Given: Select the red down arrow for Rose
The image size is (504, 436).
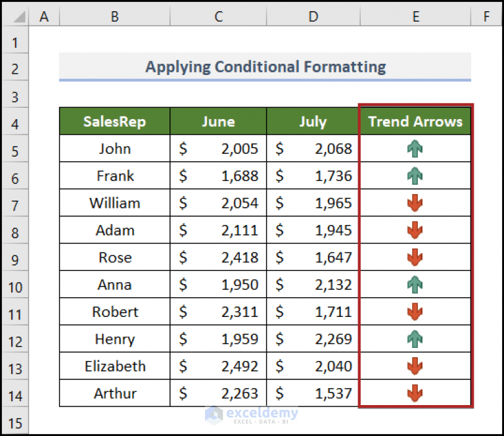Looking at the screenshot, I should coord(415,257).
